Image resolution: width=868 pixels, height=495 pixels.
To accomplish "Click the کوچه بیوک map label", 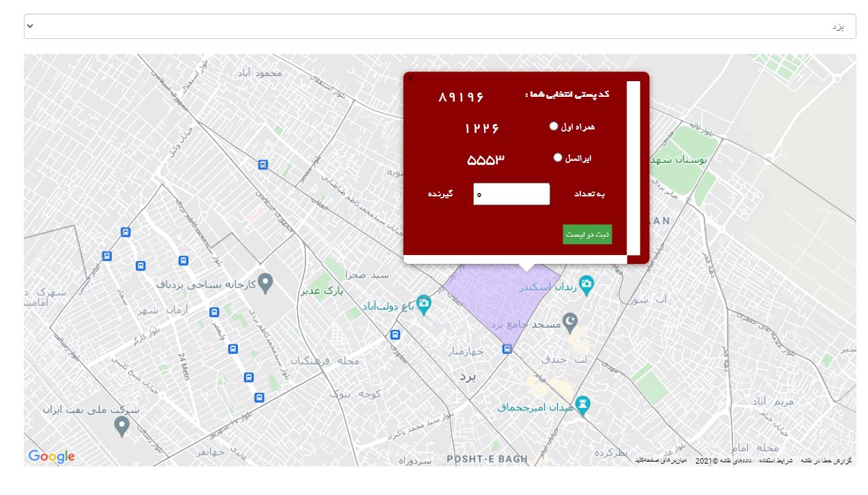I will [355, 393].
